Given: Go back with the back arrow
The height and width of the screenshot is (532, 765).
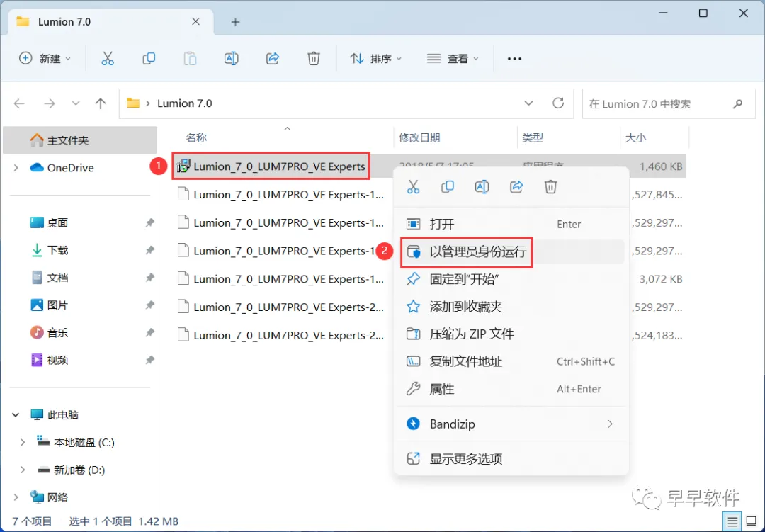Looking at the screenshot, I should [x=20, y=103].
